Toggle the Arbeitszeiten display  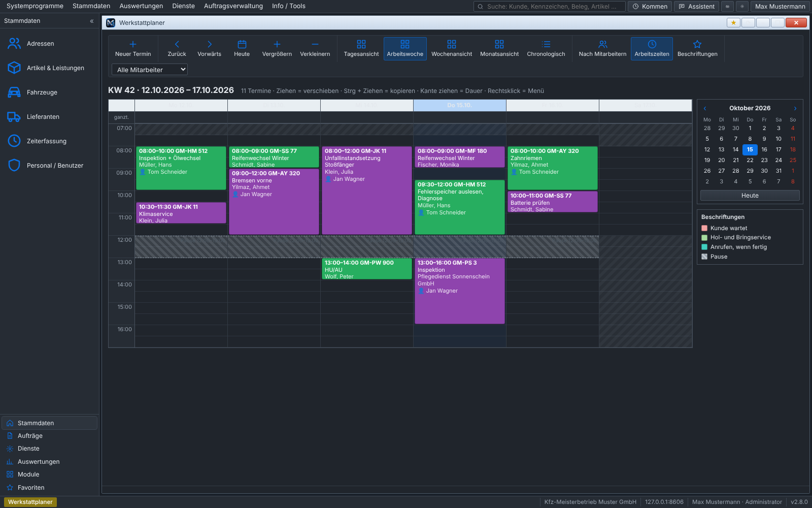pos(652,49)
